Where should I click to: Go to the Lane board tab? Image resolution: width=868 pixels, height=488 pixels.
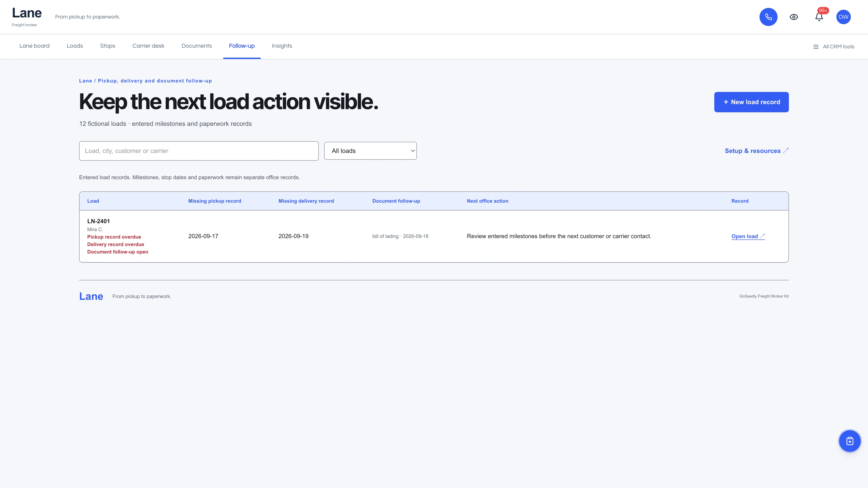[34, 46]
